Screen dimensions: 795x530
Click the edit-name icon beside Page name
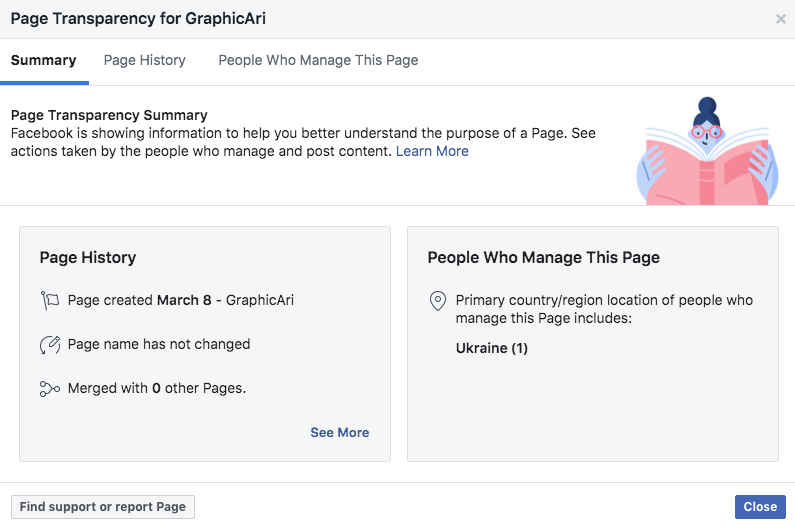click(x=50, y=345)
